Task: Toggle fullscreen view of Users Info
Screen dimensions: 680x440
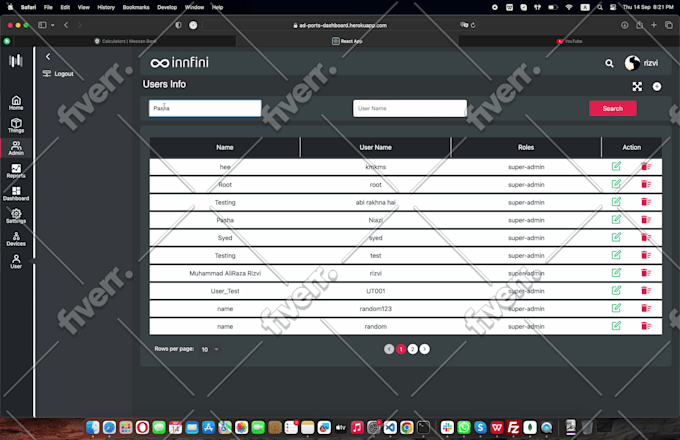Action: pos(637,87)
